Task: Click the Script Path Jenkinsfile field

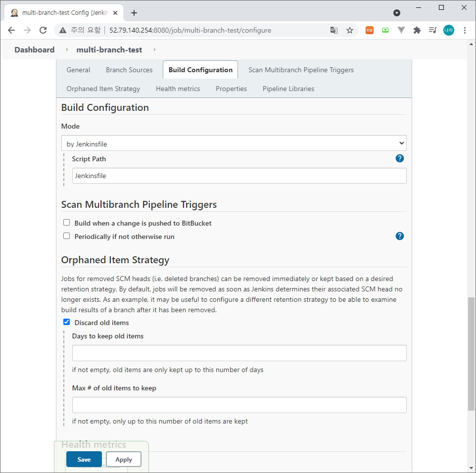Action: pos(239,176)
